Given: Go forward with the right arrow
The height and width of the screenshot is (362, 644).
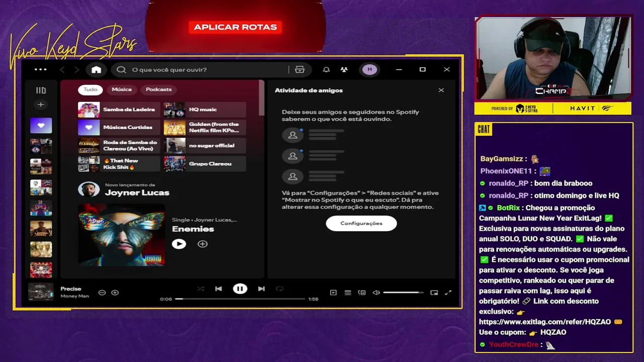Looking at the screenshot, I should [x=76, y=69].
